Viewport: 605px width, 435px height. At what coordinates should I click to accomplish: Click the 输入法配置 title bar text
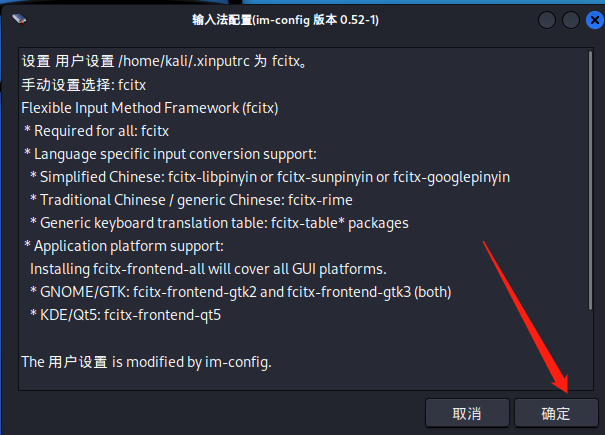[286, 20]
